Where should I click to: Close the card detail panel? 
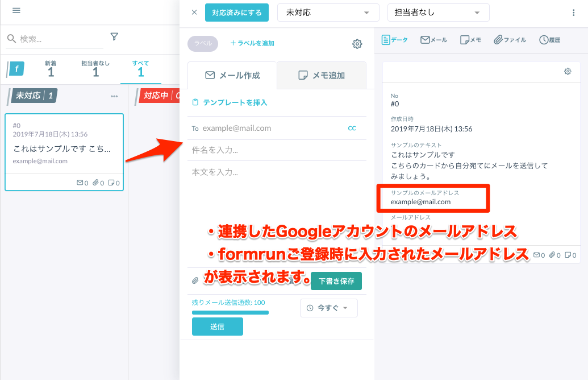(194, 12)
